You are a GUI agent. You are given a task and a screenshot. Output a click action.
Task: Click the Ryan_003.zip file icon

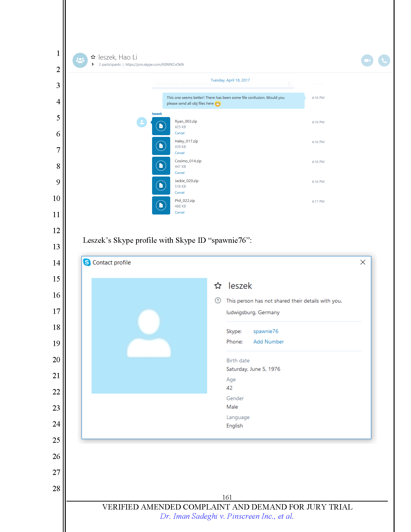point(161,126)
